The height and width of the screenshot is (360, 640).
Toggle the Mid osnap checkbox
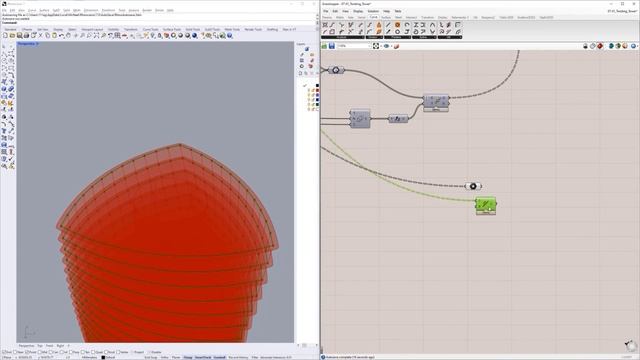(40, 352)
